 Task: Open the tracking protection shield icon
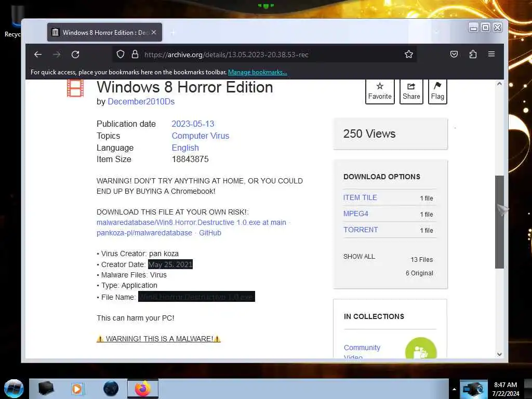pyautogui.click(x=121, y=54)
